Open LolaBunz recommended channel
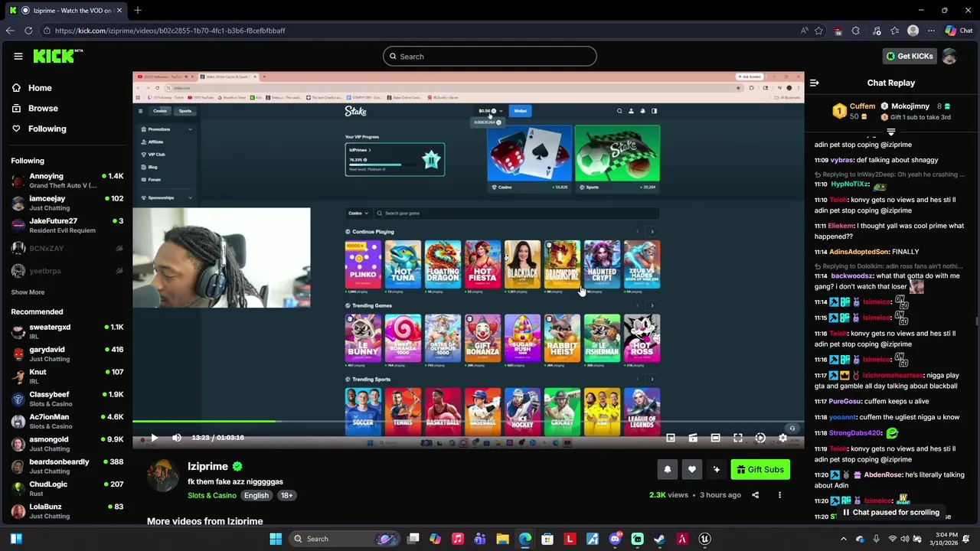 pos(67,510)
